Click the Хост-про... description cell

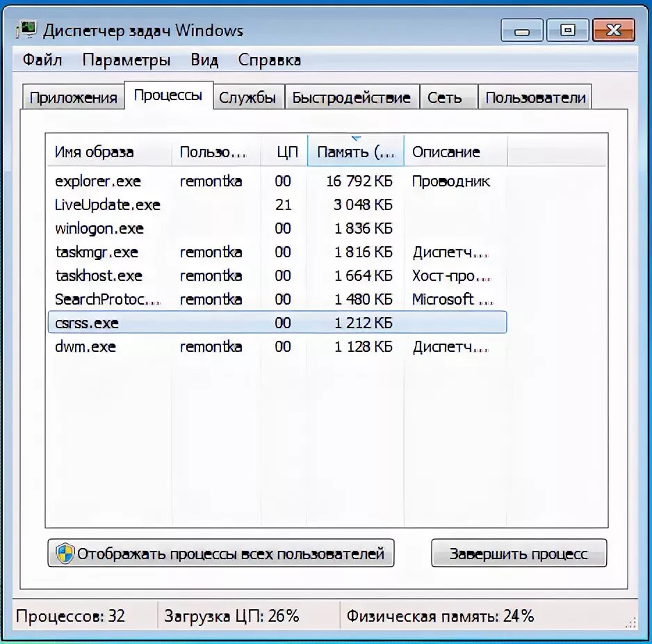452,276
